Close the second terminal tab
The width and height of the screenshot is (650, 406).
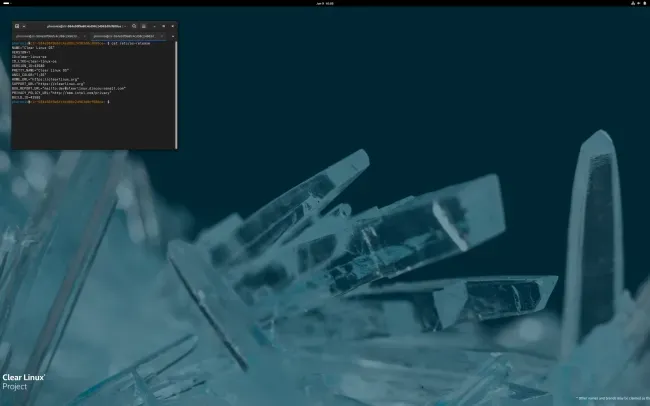[x=162, y=36]
